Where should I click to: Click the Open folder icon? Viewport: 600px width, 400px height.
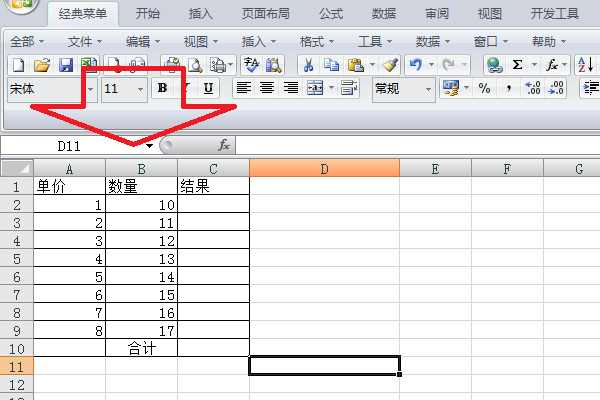point(42,65)
